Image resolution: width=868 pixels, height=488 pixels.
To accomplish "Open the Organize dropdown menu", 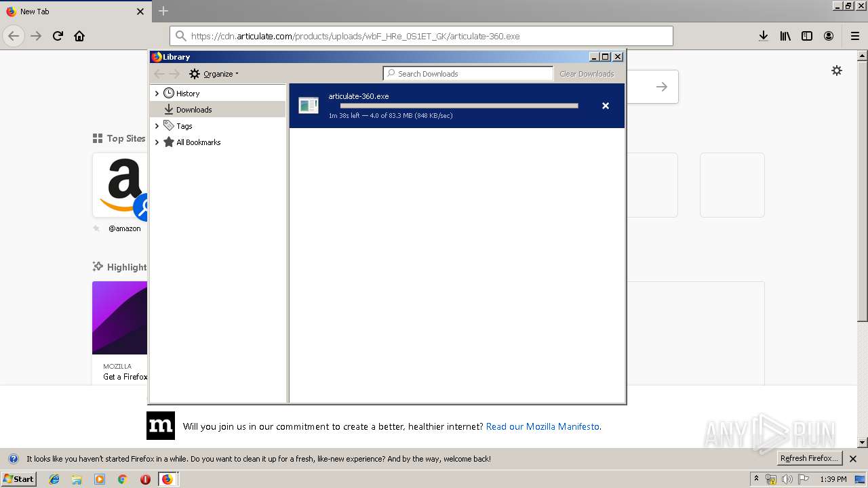I will coord(214,74).
